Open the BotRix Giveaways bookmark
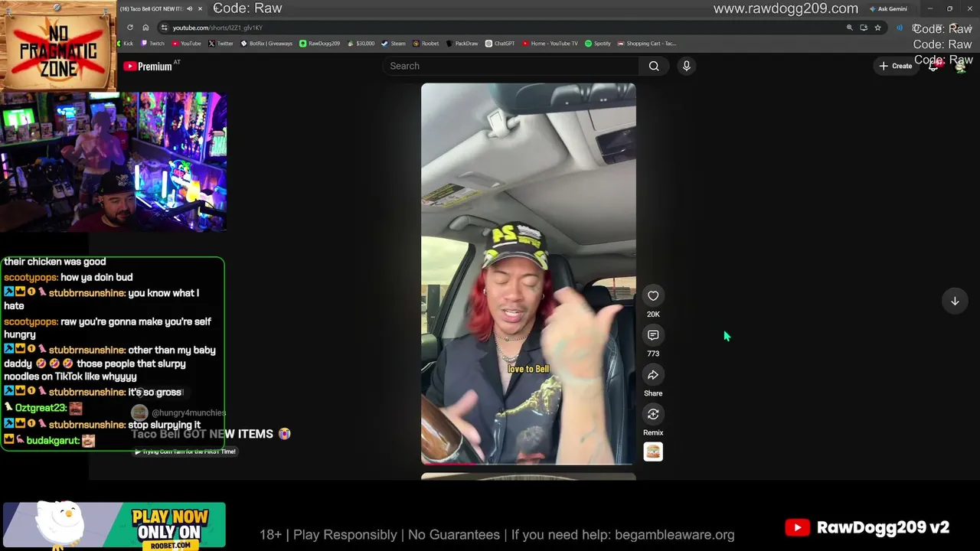 tap(266, 44)
